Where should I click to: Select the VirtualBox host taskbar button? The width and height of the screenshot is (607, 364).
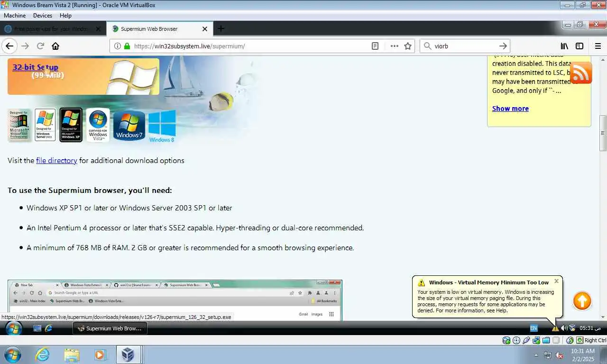pos(127,355)
